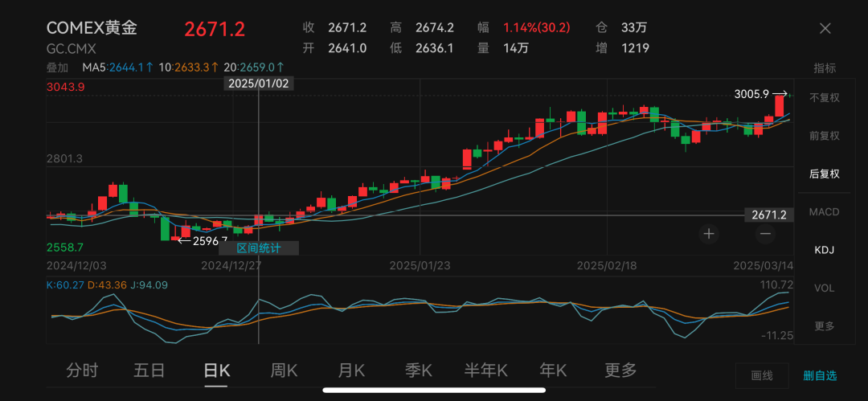Open the 画线 drawing tool
868x401 pixels.
761,375
